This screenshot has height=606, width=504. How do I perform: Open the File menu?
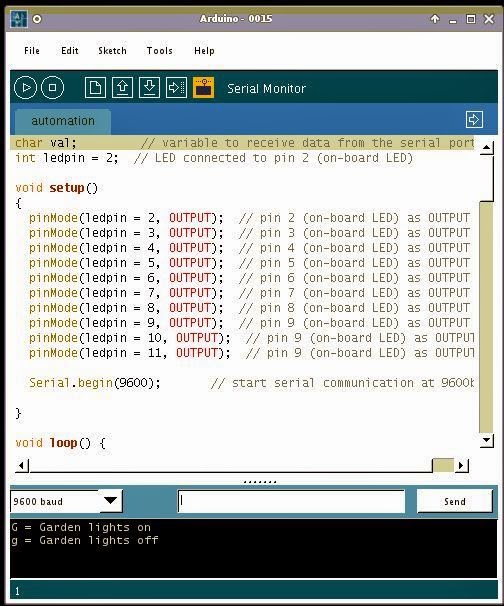(x=32, y=51)
